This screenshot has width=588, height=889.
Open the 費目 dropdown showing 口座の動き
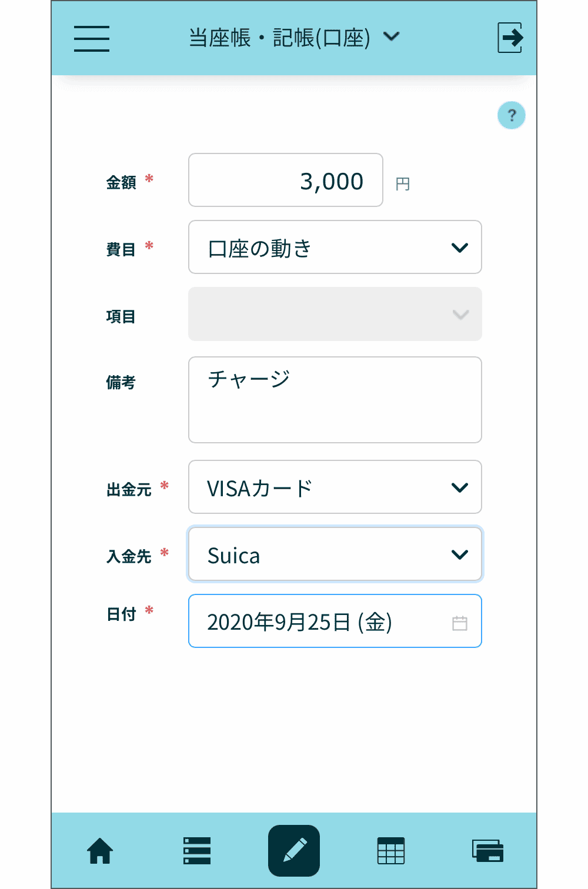(335, 248)
